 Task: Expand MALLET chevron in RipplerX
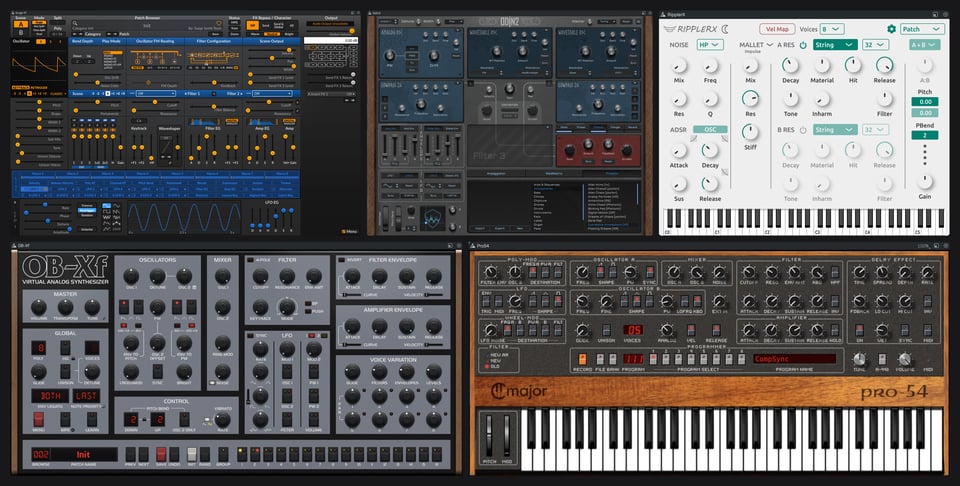[770, 45]
